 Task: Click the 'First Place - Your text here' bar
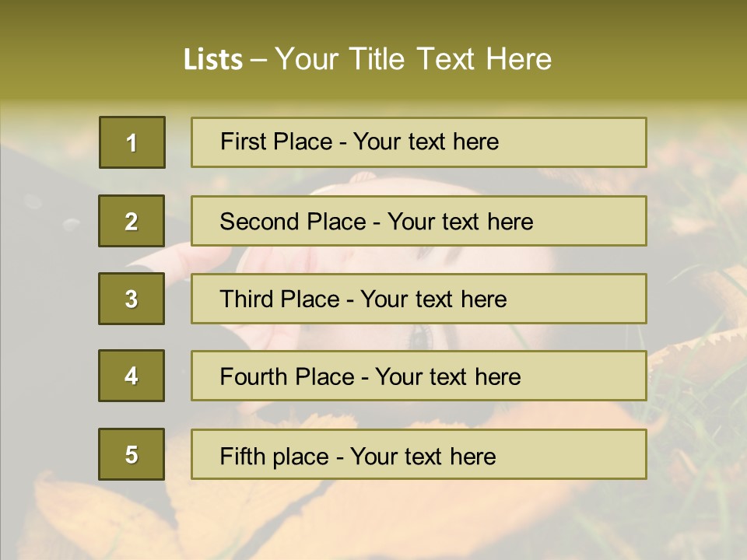click(419, 142)
